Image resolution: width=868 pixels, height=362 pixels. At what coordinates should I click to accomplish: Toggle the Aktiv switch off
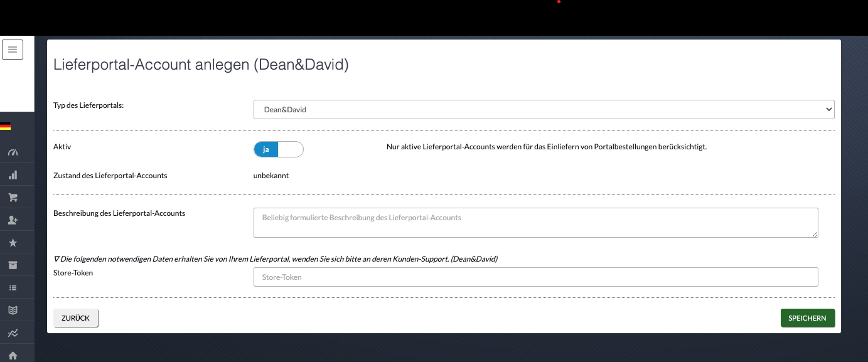tap(279, 149)
